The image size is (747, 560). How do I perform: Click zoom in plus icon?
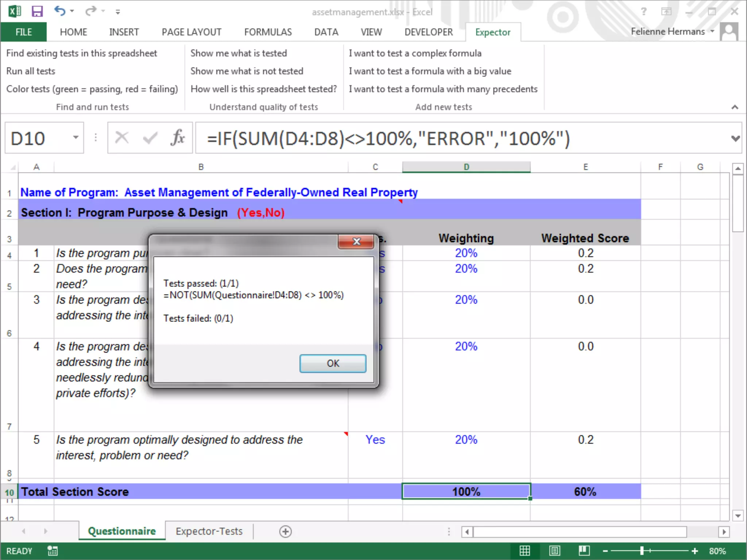695,551
